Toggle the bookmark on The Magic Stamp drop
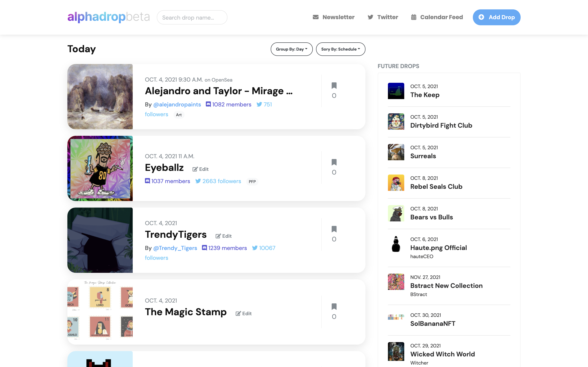The height and width of the screenshot is (367, 588). pos(334,306)
